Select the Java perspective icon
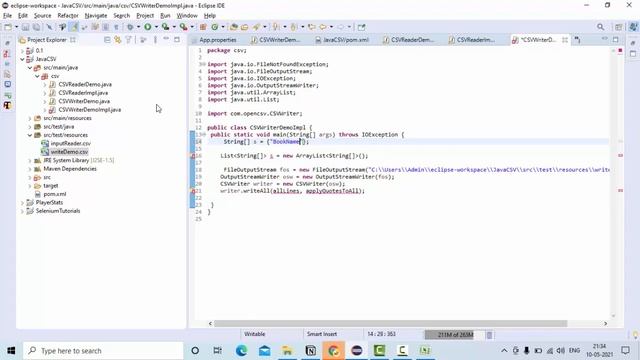 point(633,27)
